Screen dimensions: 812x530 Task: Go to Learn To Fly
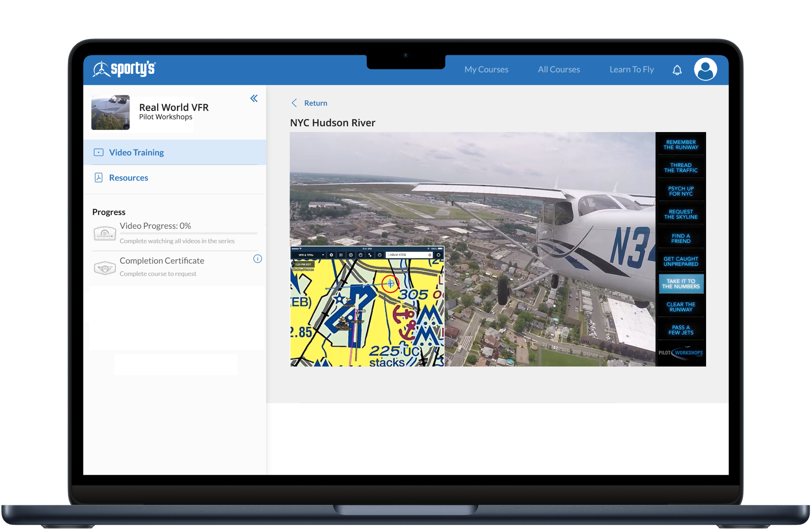click(632, 69)
